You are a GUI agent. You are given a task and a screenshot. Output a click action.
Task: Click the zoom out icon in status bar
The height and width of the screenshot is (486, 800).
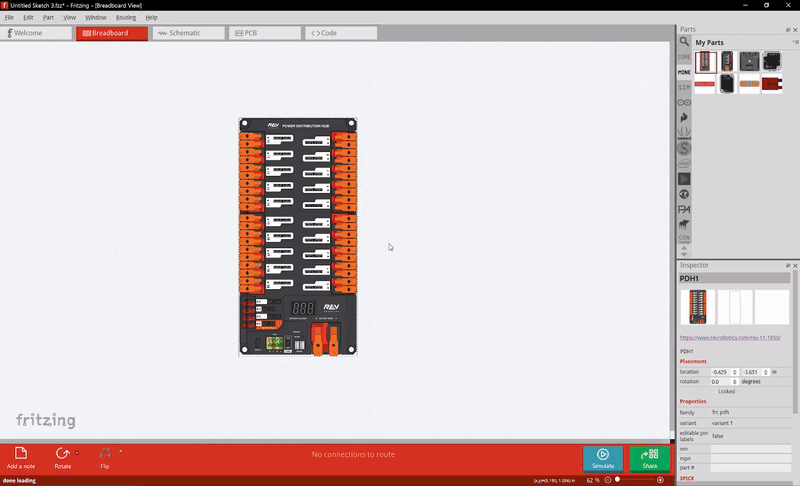point(608,480)
